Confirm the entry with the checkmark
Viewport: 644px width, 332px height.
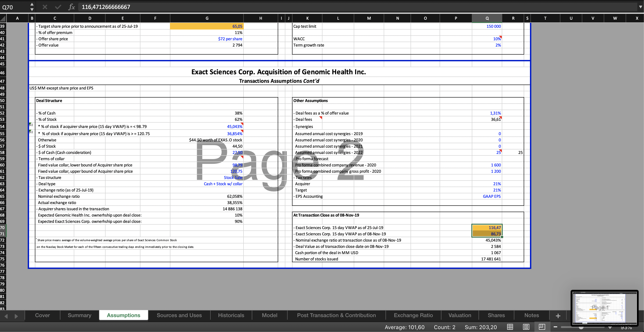pos(58,7)
